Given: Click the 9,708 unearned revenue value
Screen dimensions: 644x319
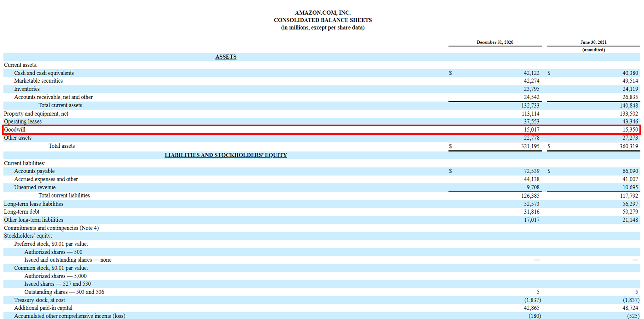Looking at the screenshot, I should [x=533, y=187].
